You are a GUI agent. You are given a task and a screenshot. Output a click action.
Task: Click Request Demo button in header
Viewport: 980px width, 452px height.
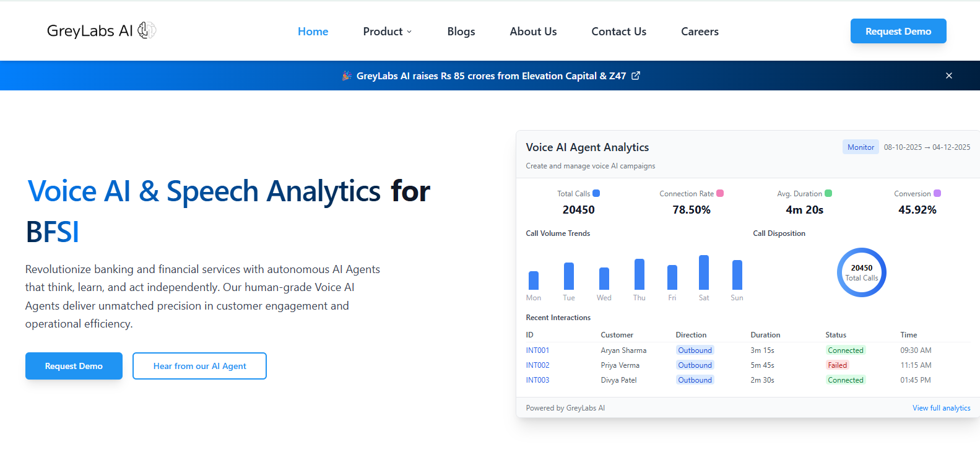click(898, 31)
